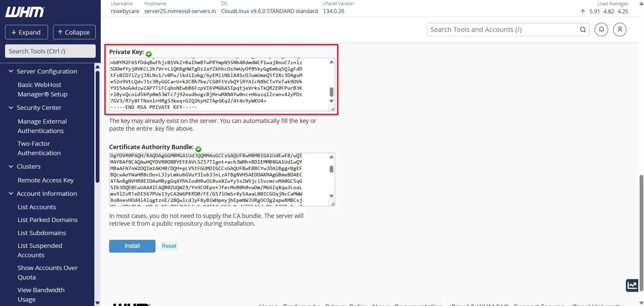
Task: Click the Collapse all button
Action: pos(74,32)
